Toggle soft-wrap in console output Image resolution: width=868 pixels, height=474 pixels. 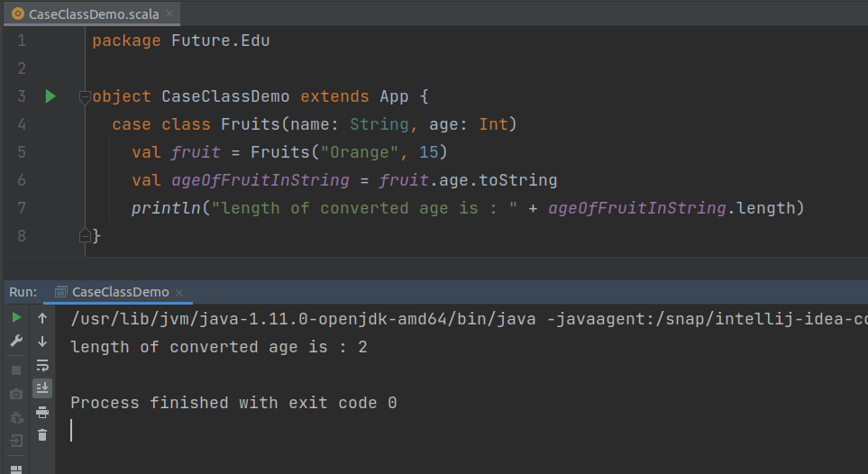[42, 365]
